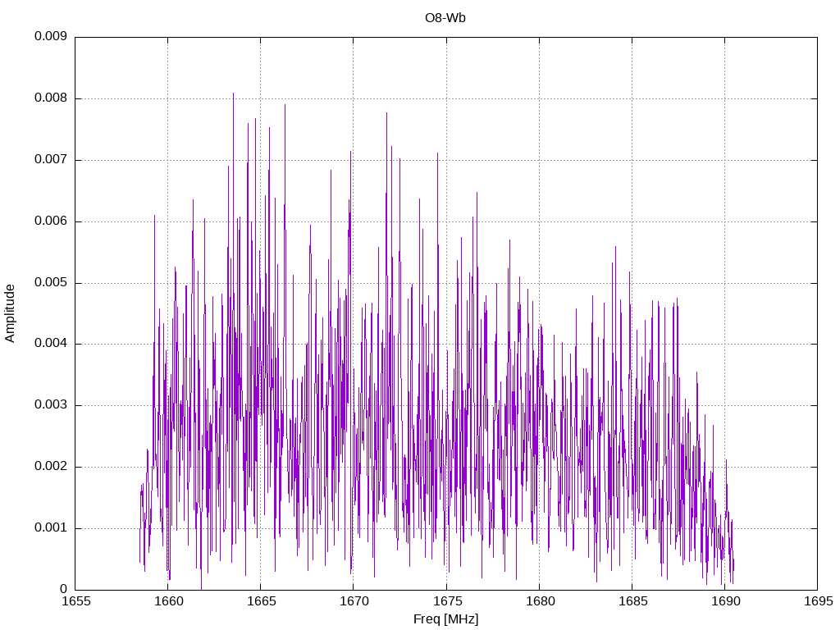Click the 1680 x-axis tick label
Screen dimensions: 840x630
tap(540, 601)
